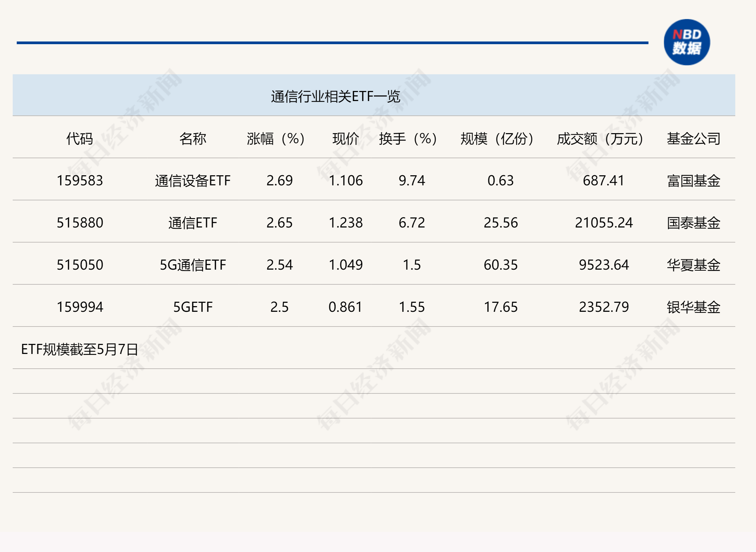
Task: Click the 21055.24 turnover value
Action: click(x=604, y=223)
